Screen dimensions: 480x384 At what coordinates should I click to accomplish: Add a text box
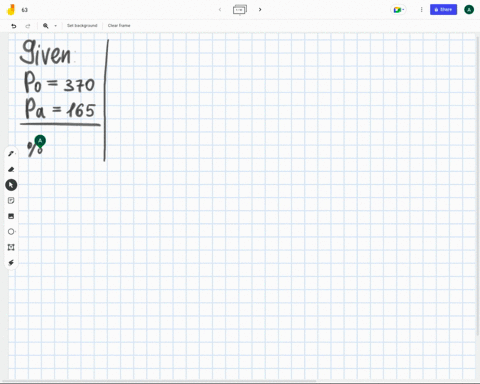click(11, 247)
